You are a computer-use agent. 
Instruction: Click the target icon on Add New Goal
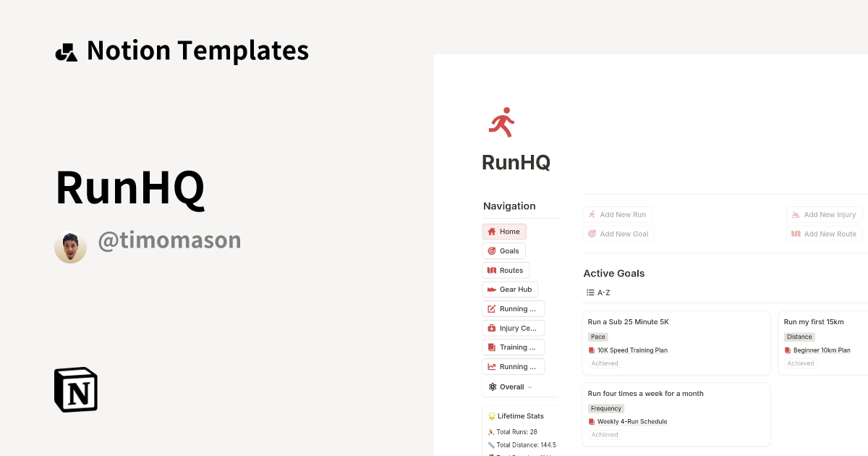(592, 233)
